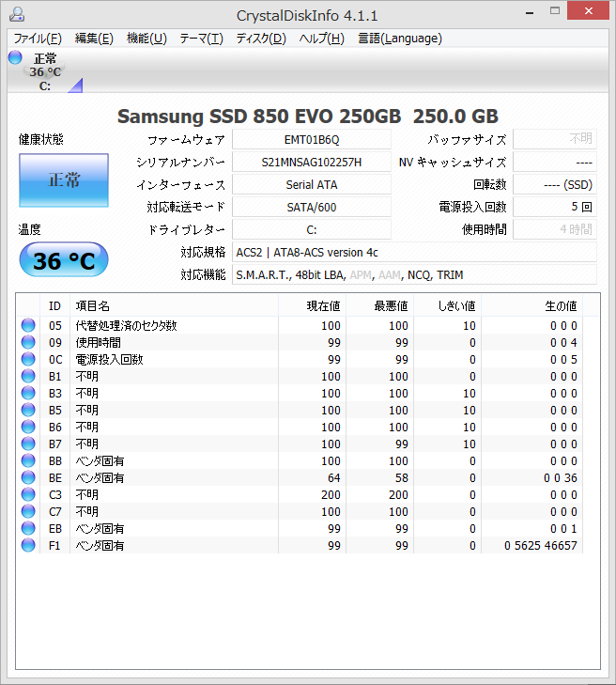Click the しきい値 column header
Screen dimensions: 616x685
click(x=448, y=305)
